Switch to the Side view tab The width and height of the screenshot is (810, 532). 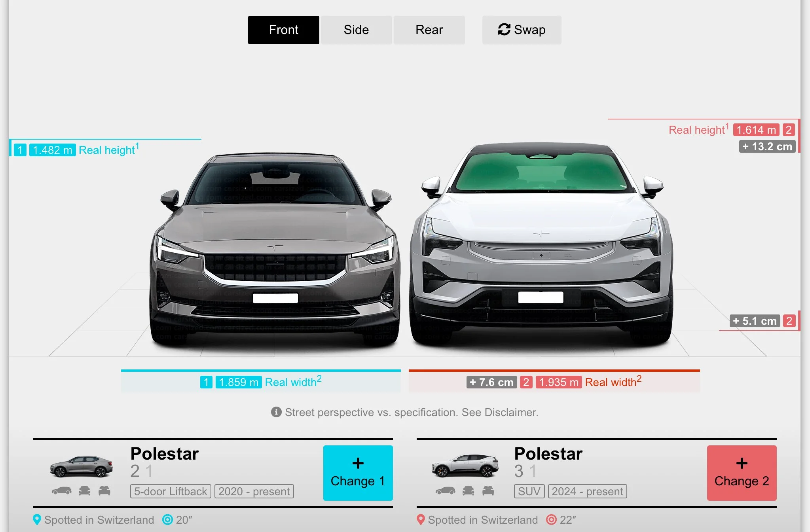point(355,30)
